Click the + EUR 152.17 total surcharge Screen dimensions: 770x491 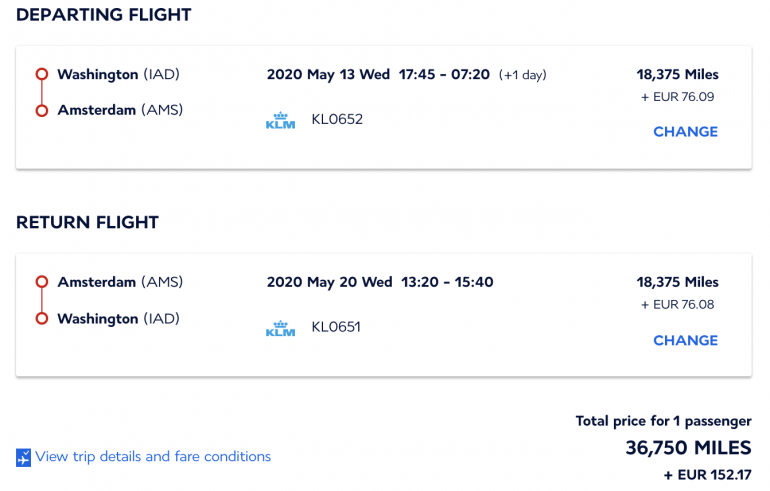pyautogui.click(x=707, y=475)
